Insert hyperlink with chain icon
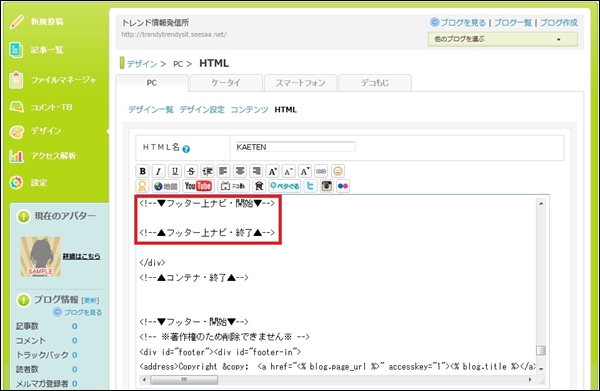The height and width of the screenshot is (391, 600). coord(321,171)
